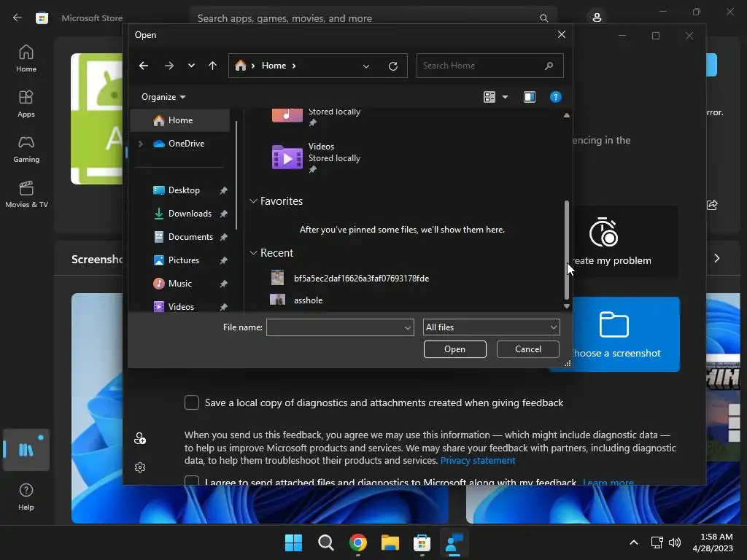Viewport: 747px width, 560px height.
Task: Click the pin icon beside Desktop
Action: point(223,190)
